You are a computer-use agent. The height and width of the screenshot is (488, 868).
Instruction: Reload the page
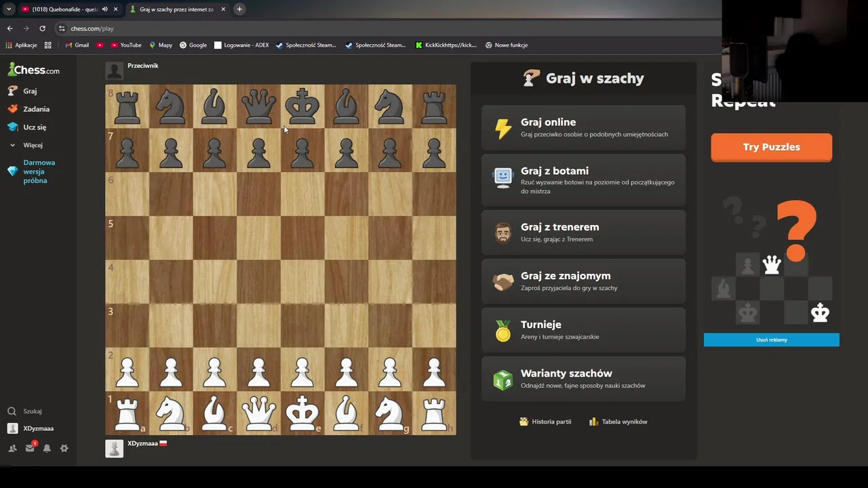[x=42, y=28]
